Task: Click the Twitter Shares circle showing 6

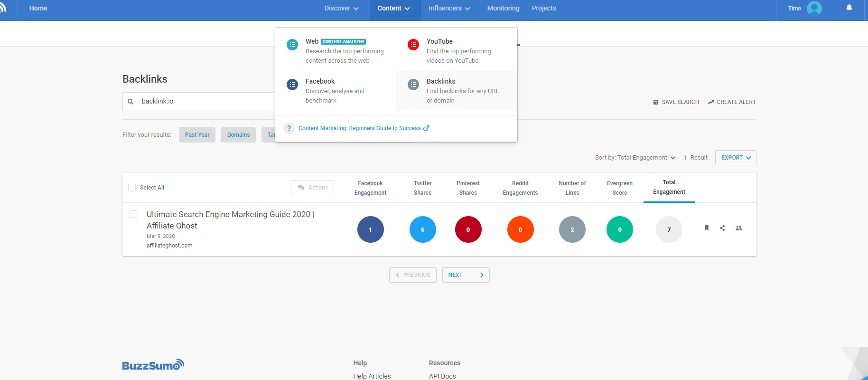Action: coord(423,229)
